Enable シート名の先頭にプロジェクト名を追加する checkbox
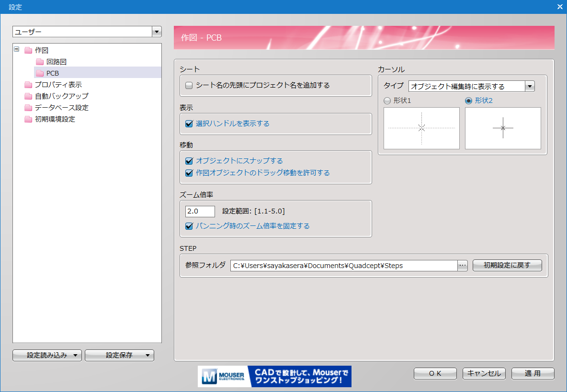This screenshot has height=392, width=567. click(x=189, y=86)
